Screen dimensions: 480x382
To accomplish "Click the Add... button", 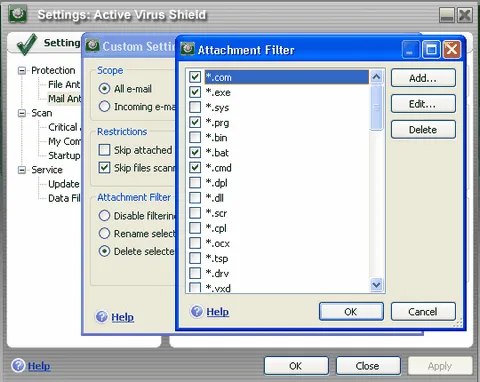I will click(x=423, y=78).
